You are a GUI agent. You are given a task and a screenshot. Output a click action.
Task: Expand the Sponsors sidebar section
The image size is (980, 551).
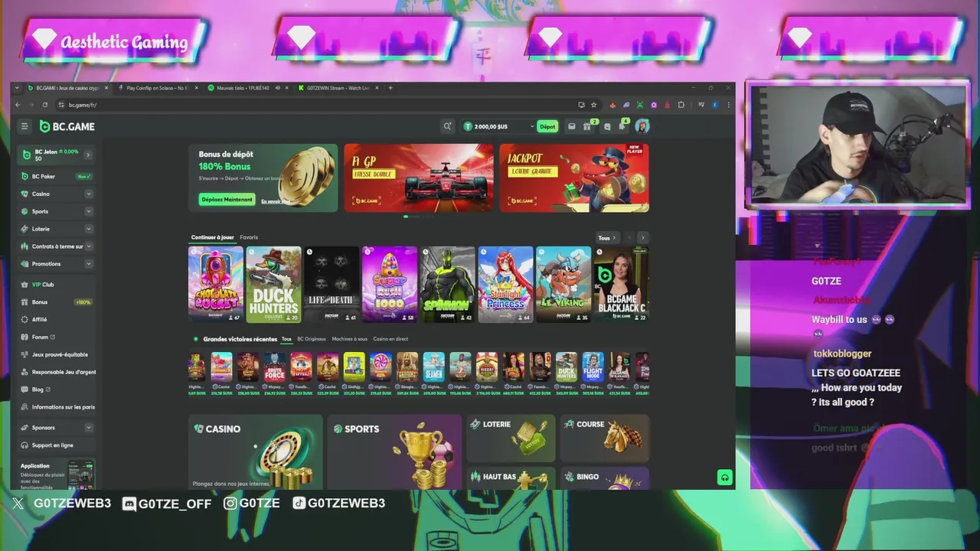pos(89,428)
